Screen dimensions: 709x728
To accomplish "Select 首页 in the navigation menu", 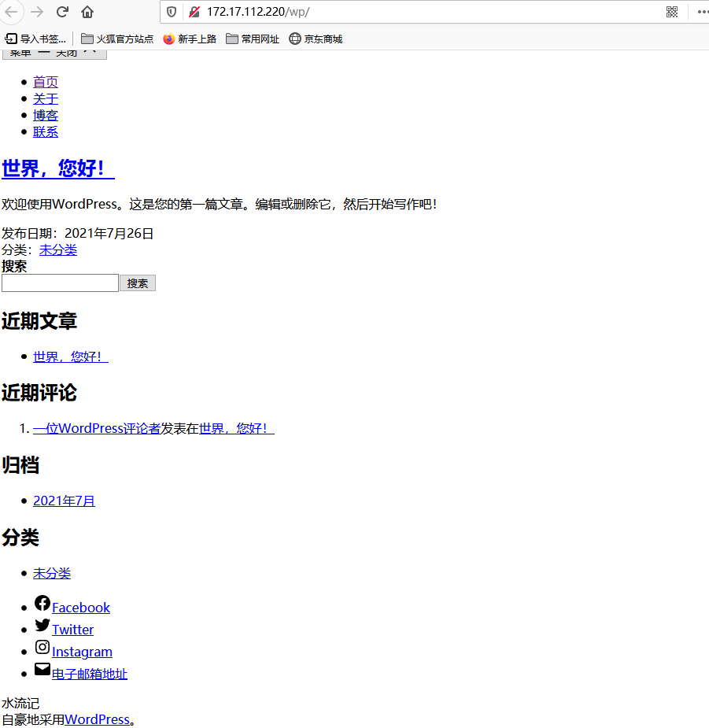I will [x=46, y=82].
